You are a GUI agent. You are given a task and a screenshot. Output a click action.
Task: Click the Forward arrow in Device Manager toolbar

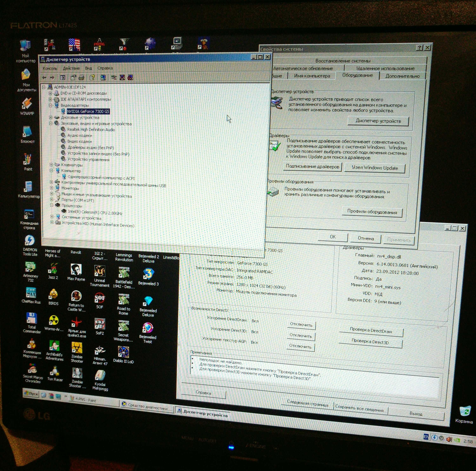pyautogui.click(x=52, y=77)
